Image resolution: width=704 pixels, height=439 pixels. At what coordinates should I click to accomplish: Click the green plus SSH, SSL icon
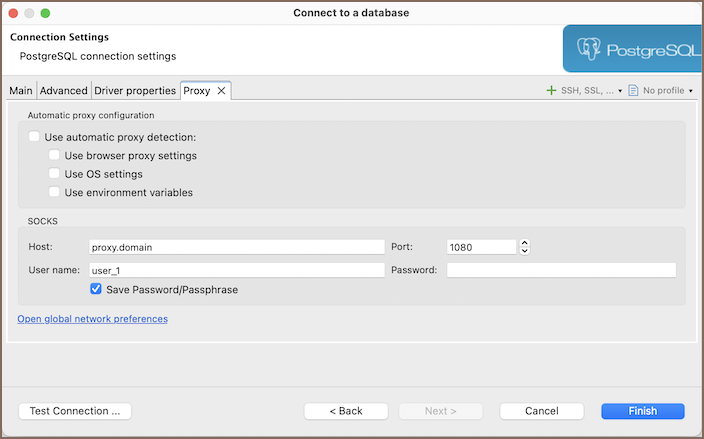[551, 90]
